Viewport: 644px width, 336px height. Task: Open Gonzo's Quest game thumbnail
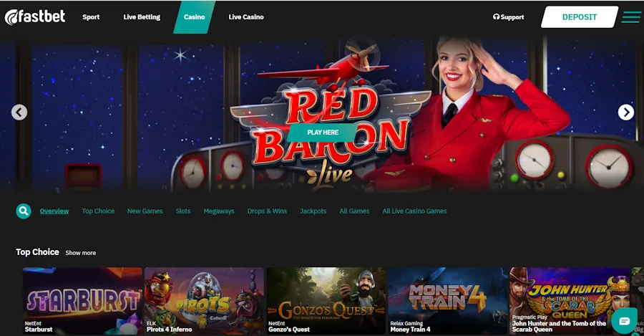(326, 301)
